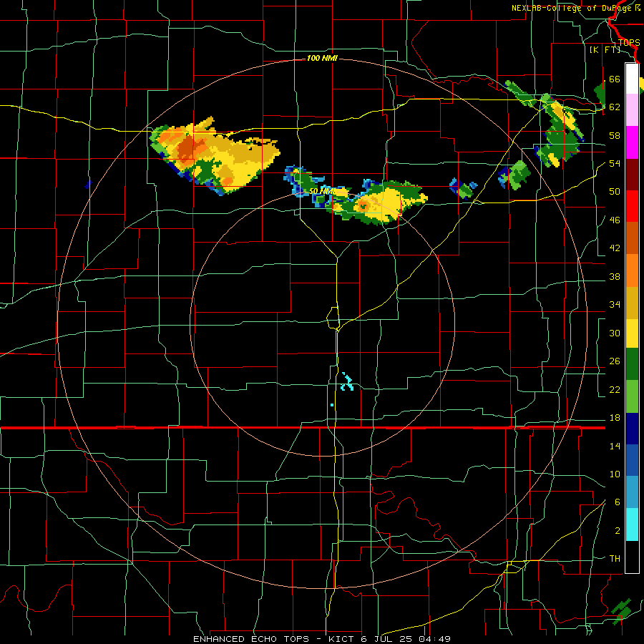
Task: Click the '6 JUL 25' date text
Action: coord(387,639)
